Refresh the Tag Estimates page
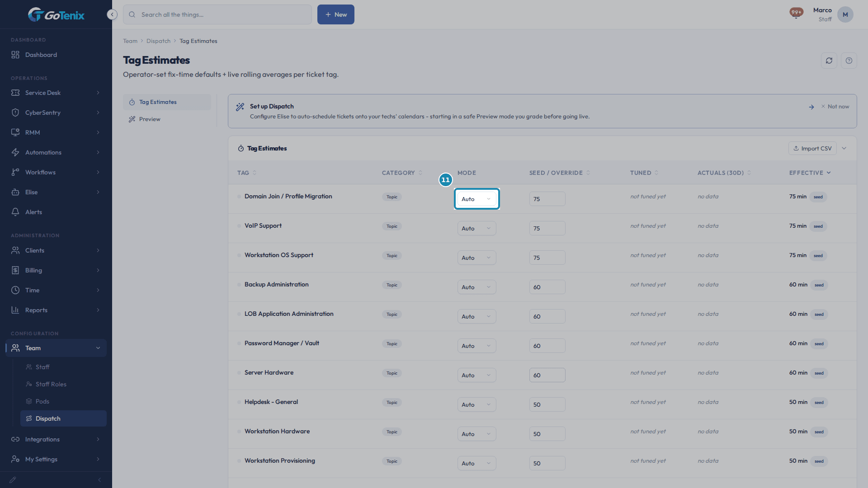The width and height of the screenshot is (868, 488). click(829, 61)
